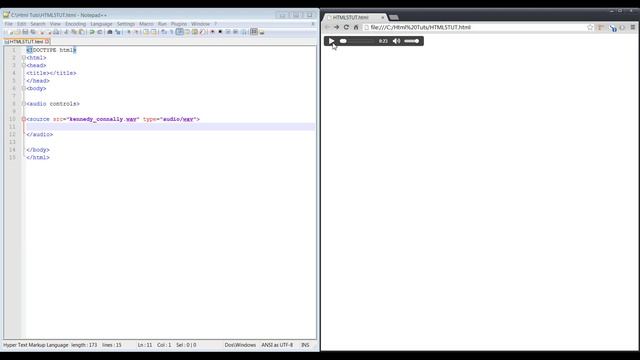Image resolution: width=640 pixels, height=360 pixels.
Task: Click the New file icon in Notepad++ toolbar
Action: pyautogui.click(x=10, y=32)
